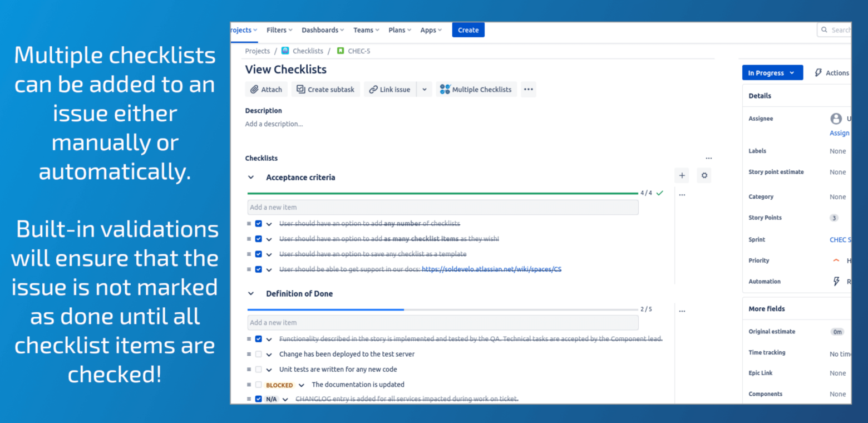Uncheck the save checklist as template item
The width and height of the screenshot is (868, 423).
pyautogui.click(x=258, y=254)
